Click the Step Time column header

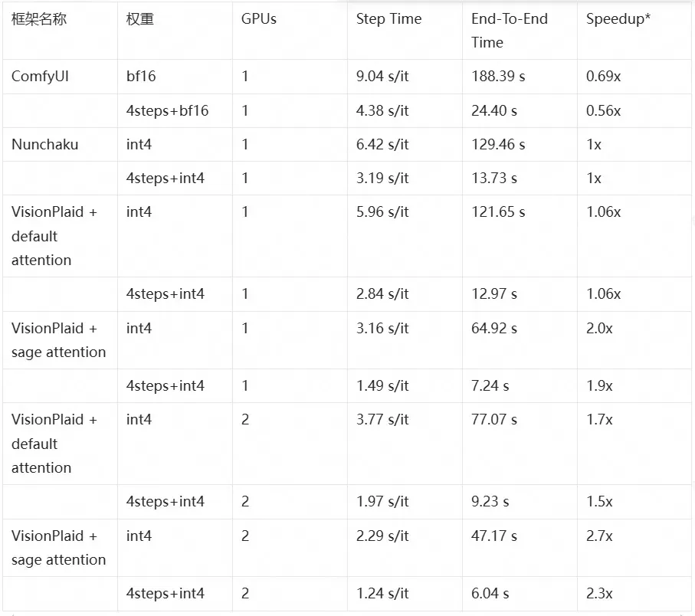pos(388,19)
